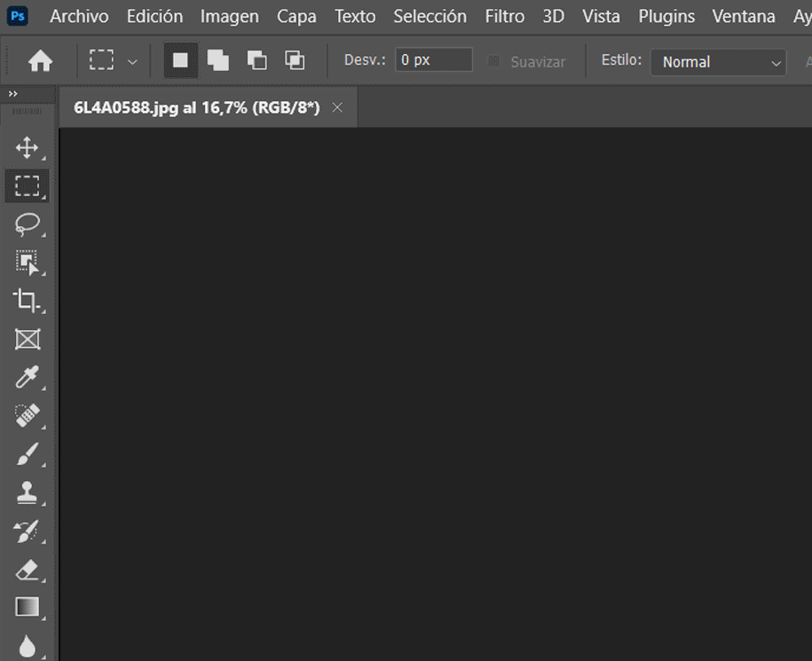Select the Frame tool
Image resolution: width=812 pixels, height=661 pixels.
[27, 340]
